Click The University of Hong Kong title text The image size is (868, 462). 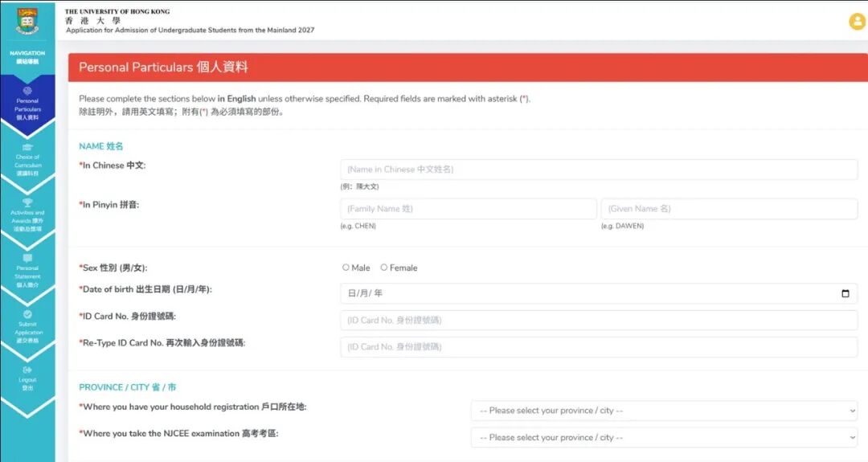pyautogui.click(x=117, y=11)
